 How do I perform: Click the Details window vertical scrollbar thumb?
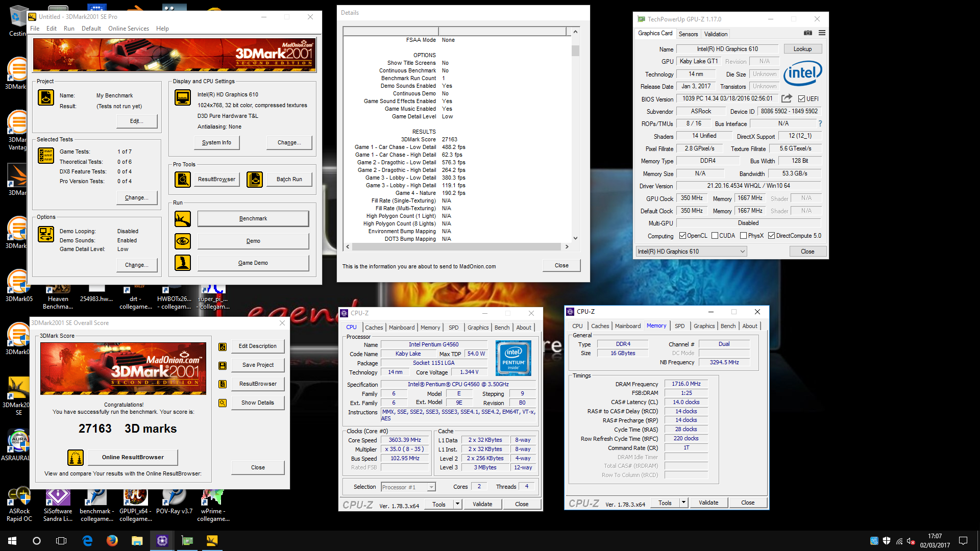(575, 51)
